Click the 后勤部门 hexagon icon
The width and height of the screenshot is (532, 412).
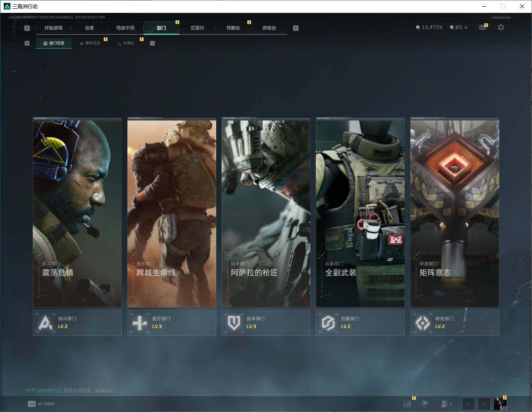[328, 323]
